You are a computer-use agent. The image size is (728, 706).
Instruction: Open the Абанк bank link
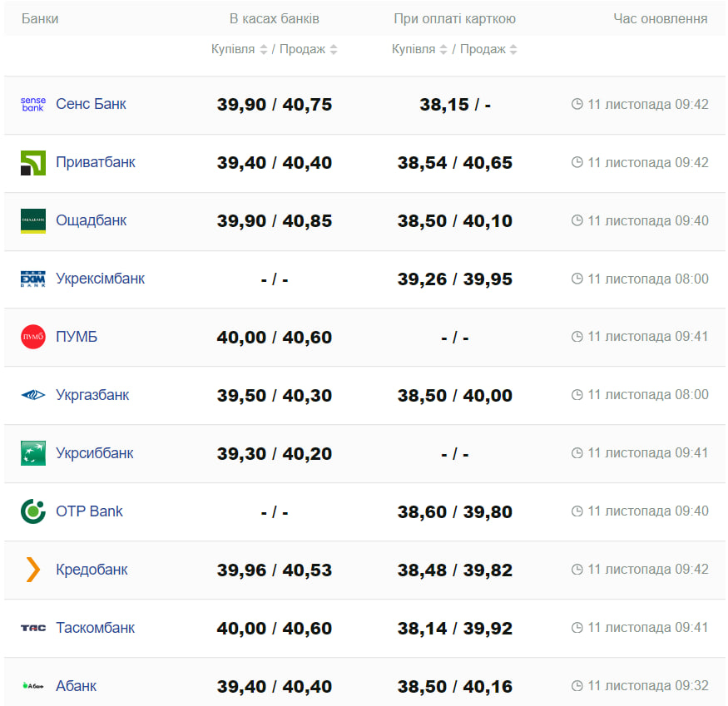pos(76,686)
